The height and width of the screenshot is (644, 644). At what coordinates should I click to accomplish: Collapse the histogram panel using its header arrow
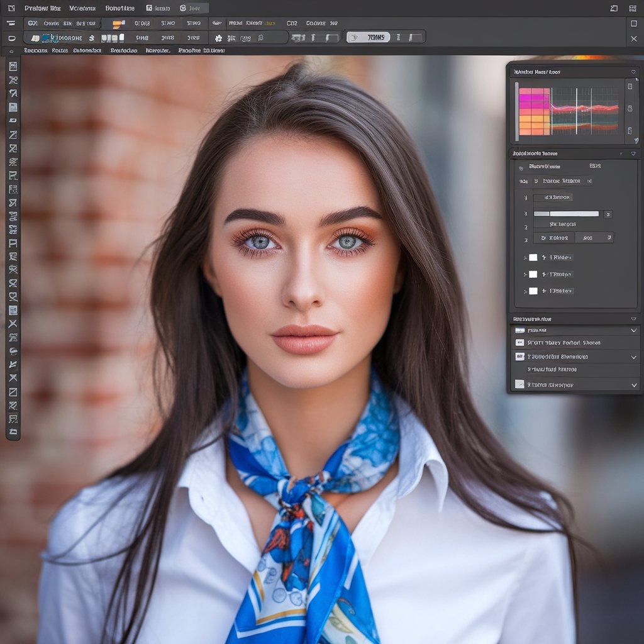pyautogui.click(x=633, y=72)
